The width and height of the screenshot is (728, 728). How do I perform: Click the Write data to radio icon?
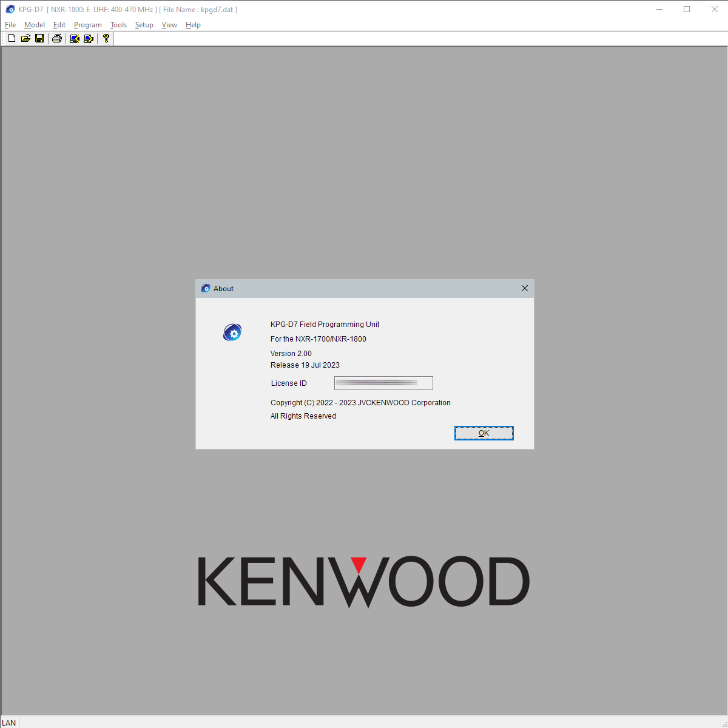coord(89,38)
